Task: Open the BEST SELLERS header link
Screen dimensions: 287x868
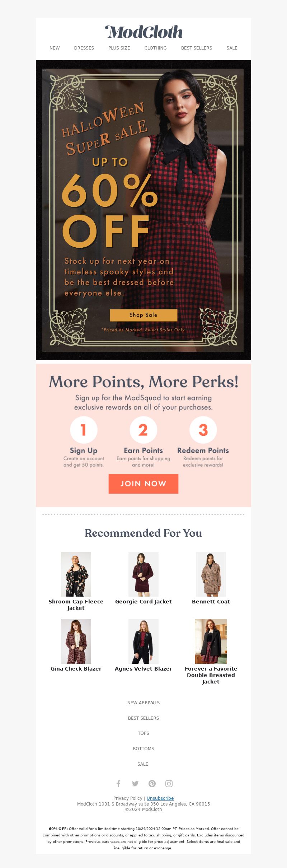Action: pyautogui.click(x=197, y=48)
